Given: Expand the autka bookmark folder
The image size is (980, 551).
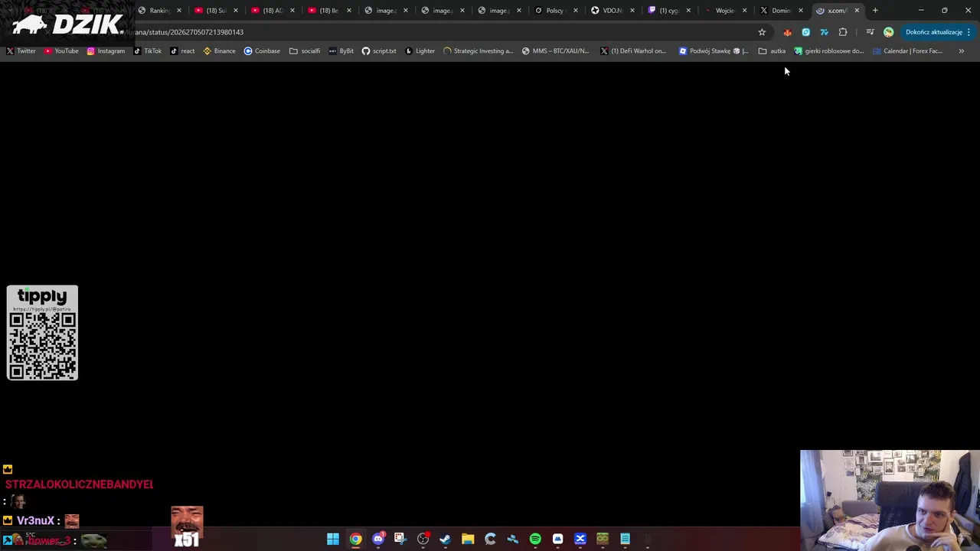Looking at the screenshot, I should [x=773, y=51].
